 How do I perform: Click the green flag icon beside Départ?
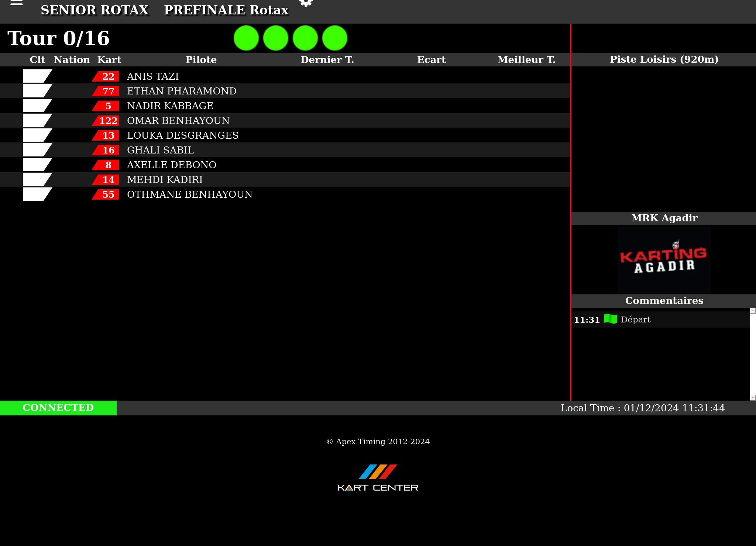point(610,319)
